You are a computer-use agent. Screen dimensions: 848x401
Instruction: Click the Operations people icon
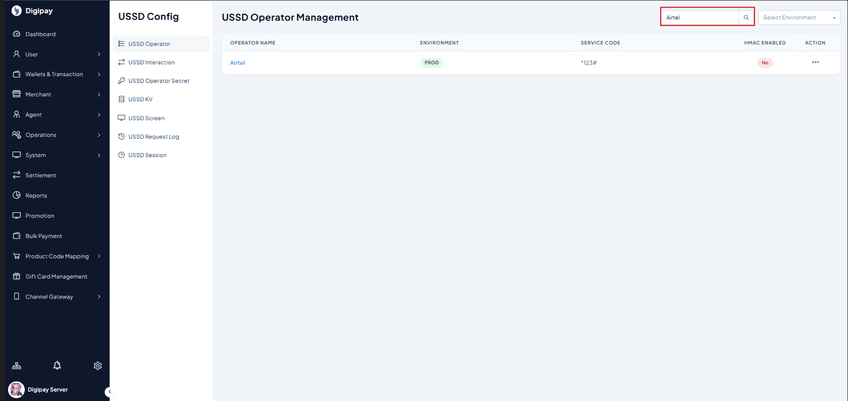point(16,135)
